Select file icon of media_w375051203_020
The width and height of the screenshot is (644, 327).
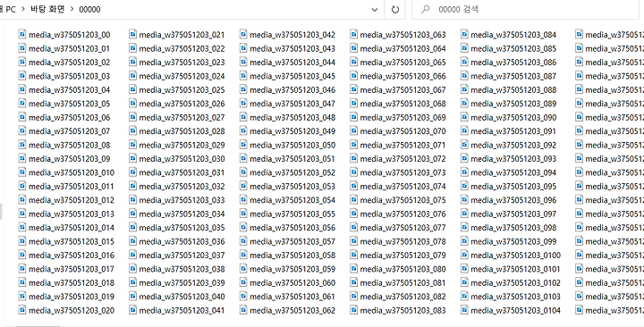[x=22, y=310]
